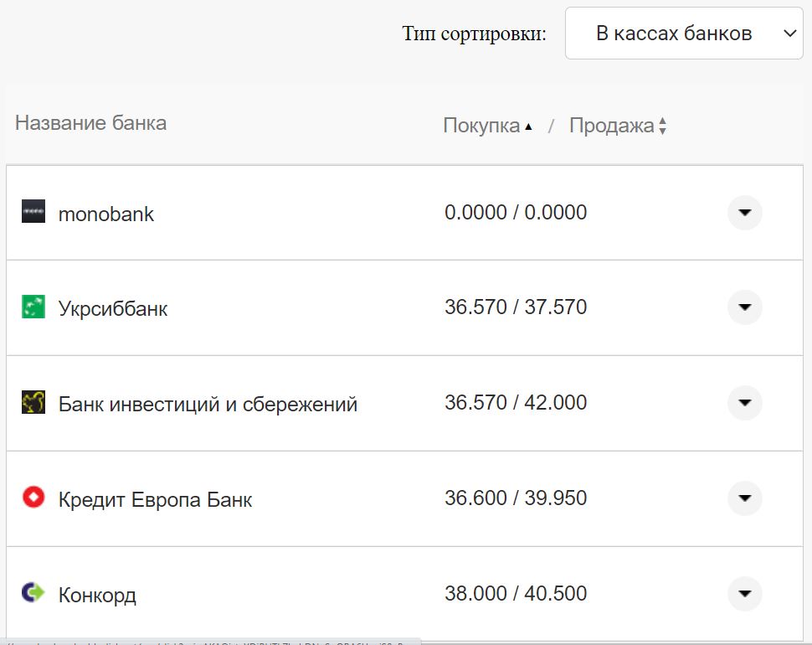Click the Название банка column header

[90, 123]
